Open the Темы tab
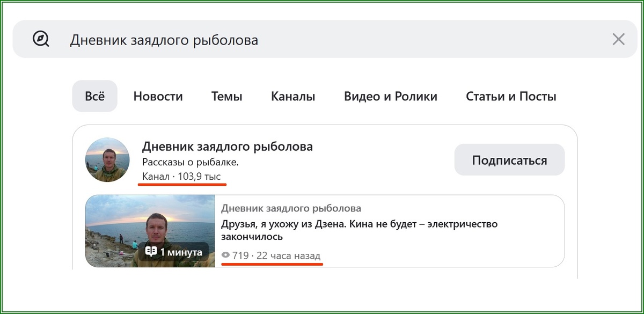 click(x=227, y=96)
